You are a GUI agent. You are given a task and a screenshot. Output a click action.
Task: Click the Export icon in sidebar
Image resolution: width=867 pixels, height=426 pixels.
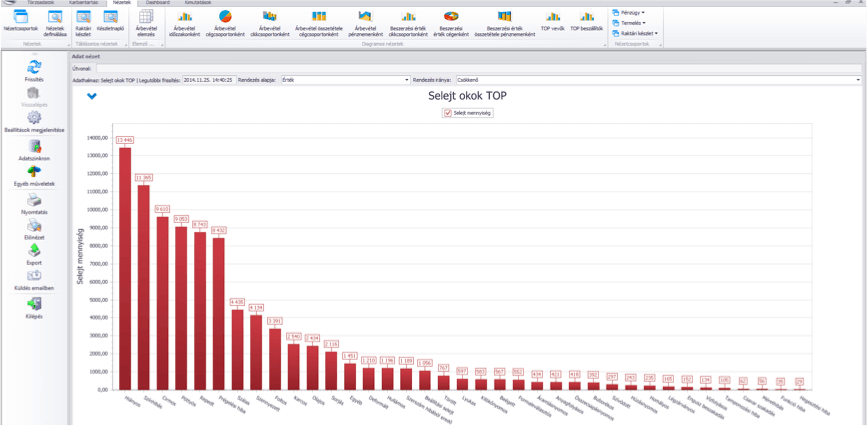[x=34, y=251]
